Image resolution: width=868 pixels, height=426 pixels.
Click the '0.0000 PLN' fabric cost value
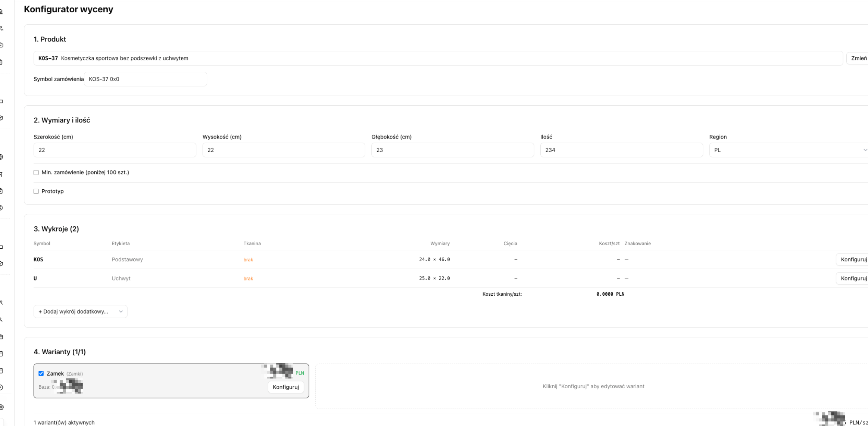610,294
